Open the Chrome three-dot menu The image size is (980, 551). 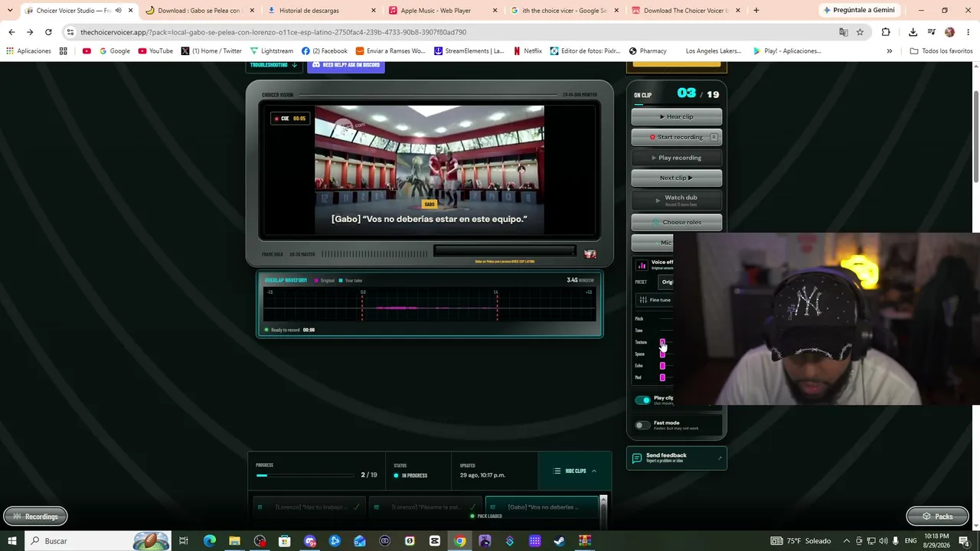click(967, 32)
